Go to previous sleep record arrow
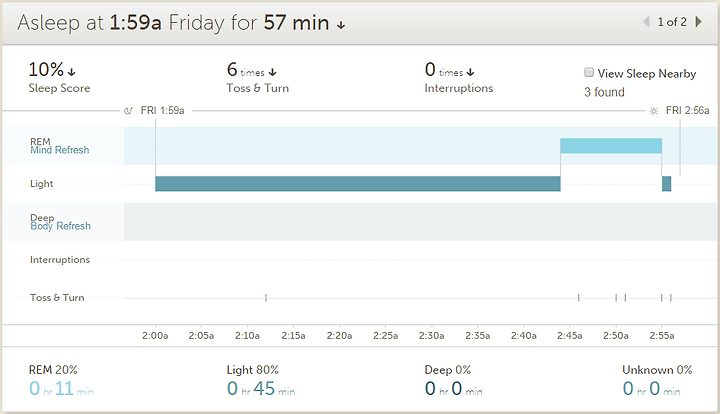This screenshot has height=414, width=720. click(x=647, y=22)
